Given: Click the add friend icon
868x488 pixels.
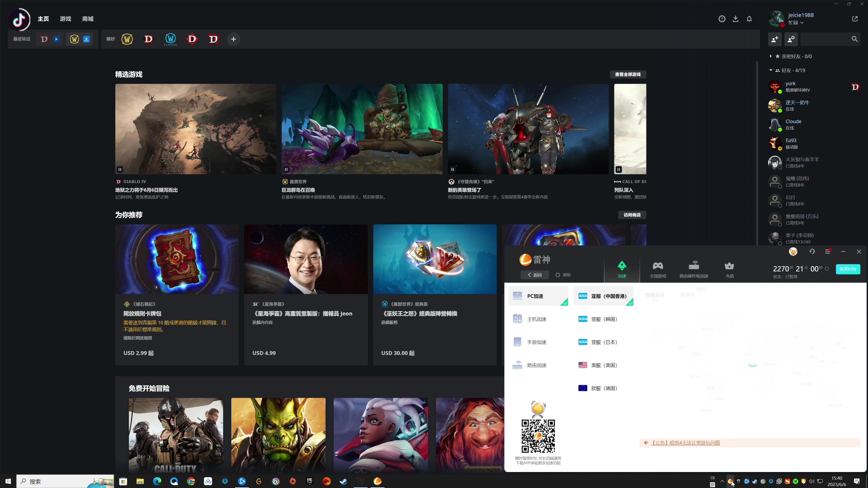Looking at the screenshot, I should (775, 39).
